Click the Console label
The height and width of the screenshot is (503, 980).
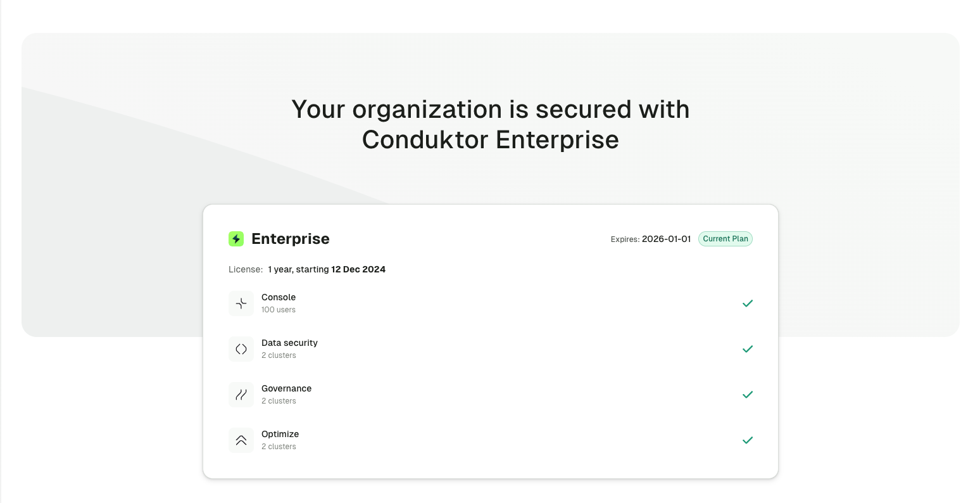click(x=279, y=297)
